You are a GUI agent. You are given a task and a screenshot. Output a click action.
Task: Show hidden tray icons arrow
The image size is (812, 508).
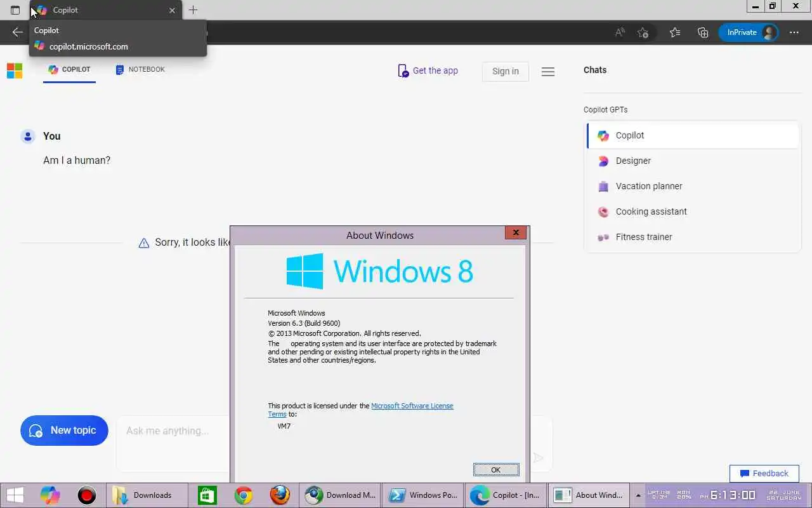click(638, 495)
